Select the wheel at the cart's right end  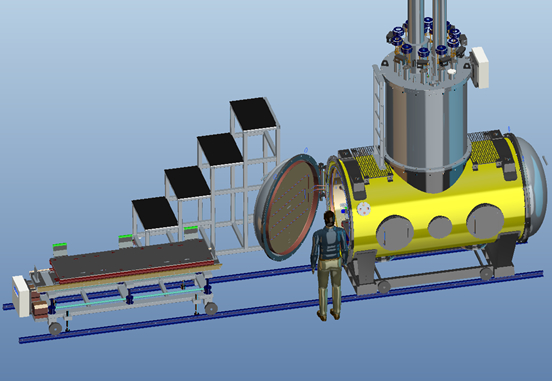click(211, 308)
